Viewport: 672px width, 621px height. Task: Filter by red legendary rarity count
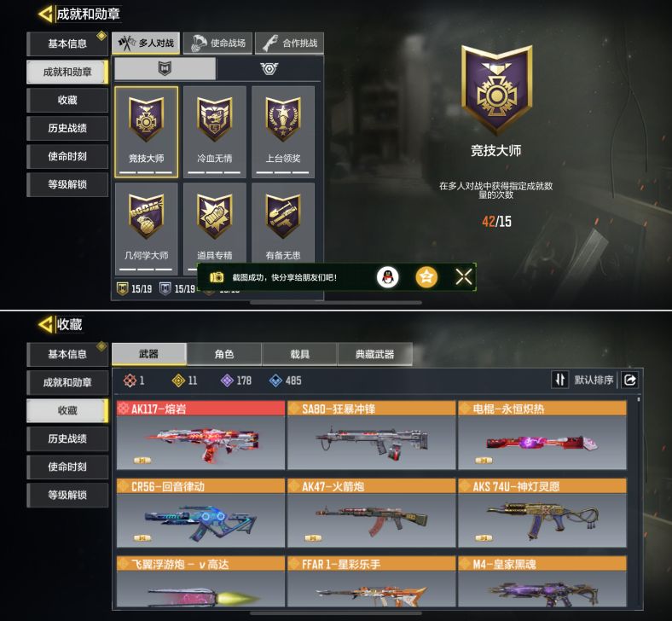coord(134,380)
